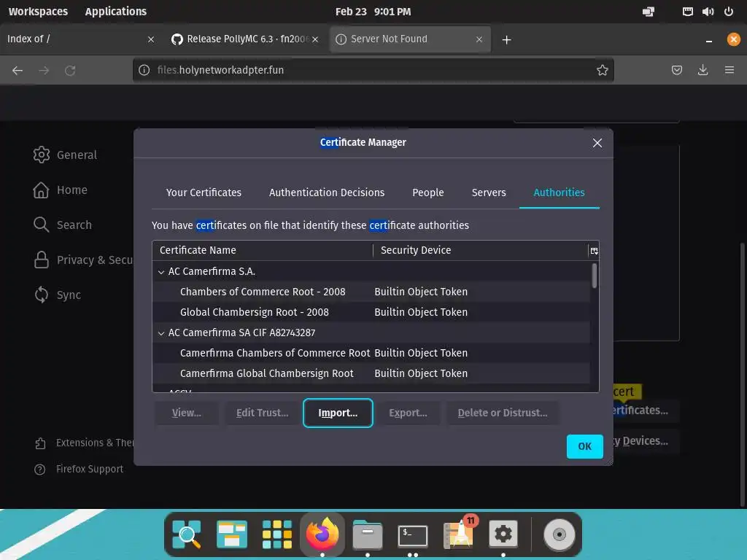Open the Workspaces menu in top panel
This screenshot has width=747, height=560.
38,12
